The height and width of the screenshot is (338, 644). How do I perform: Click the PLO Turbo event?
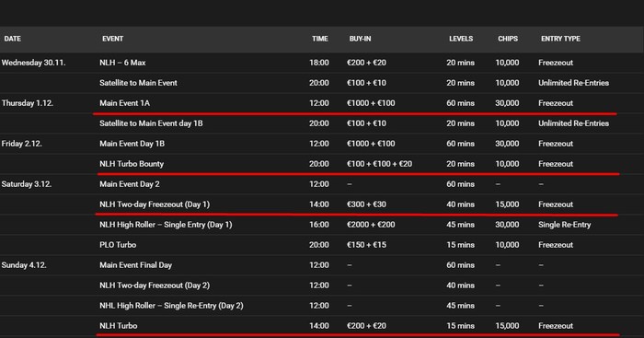coord(118,245)
